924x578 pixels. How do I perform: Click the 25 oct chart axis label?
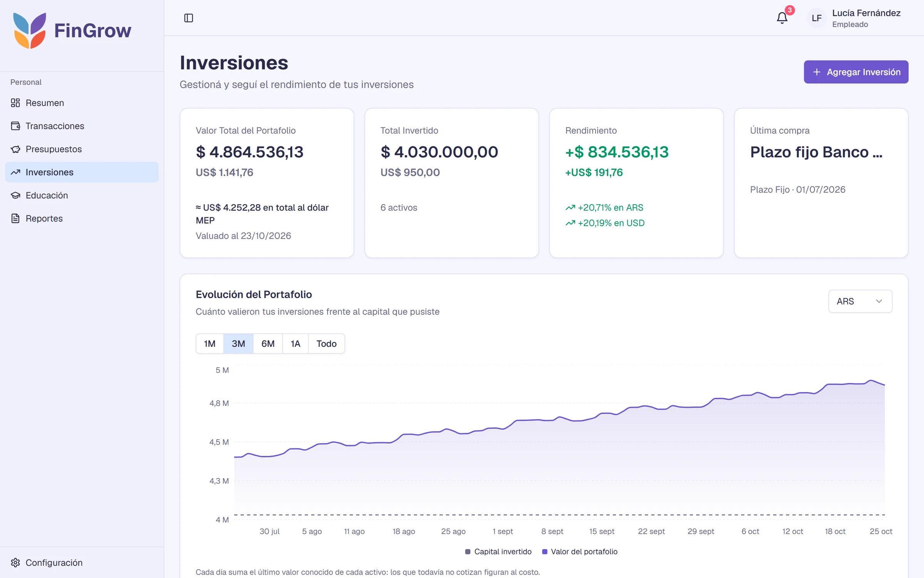click(x=881, y=531)
